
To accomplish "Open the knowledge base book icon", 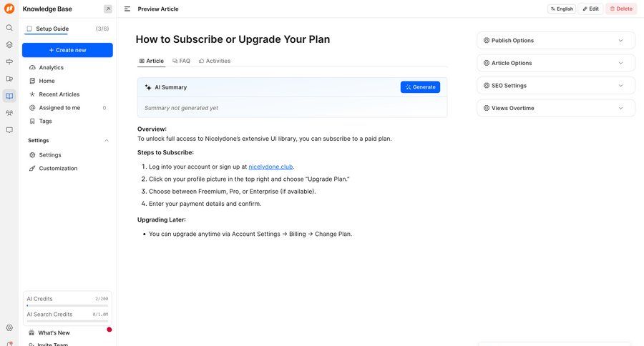I will pos(9,96).
